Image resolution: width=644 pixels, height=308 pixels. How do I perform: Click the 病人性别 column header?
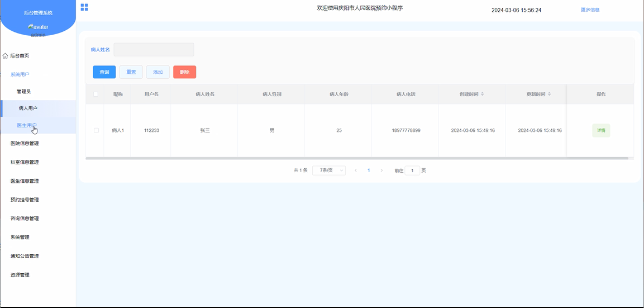[x=272, y=94]
